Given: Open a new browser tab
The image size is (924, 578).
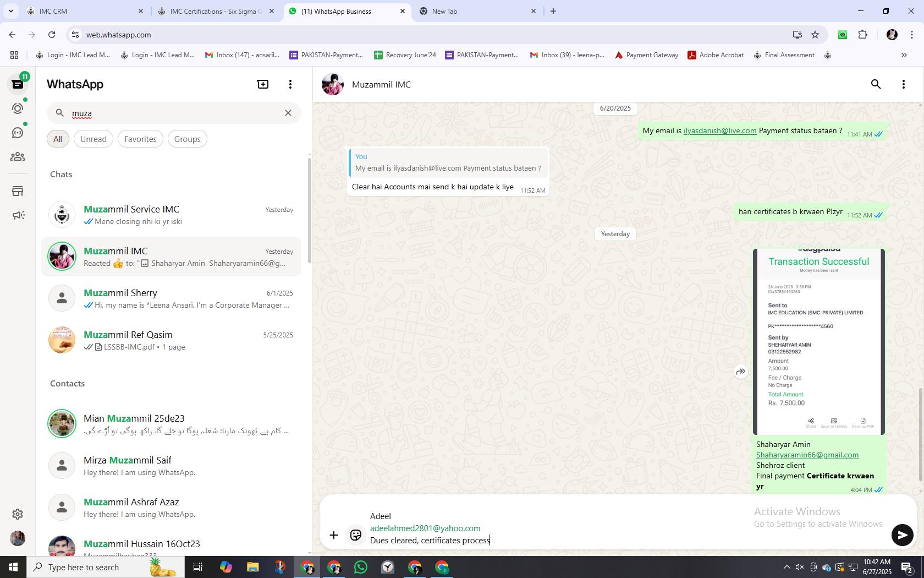Looking at the screenshot, I should [553, 11].
